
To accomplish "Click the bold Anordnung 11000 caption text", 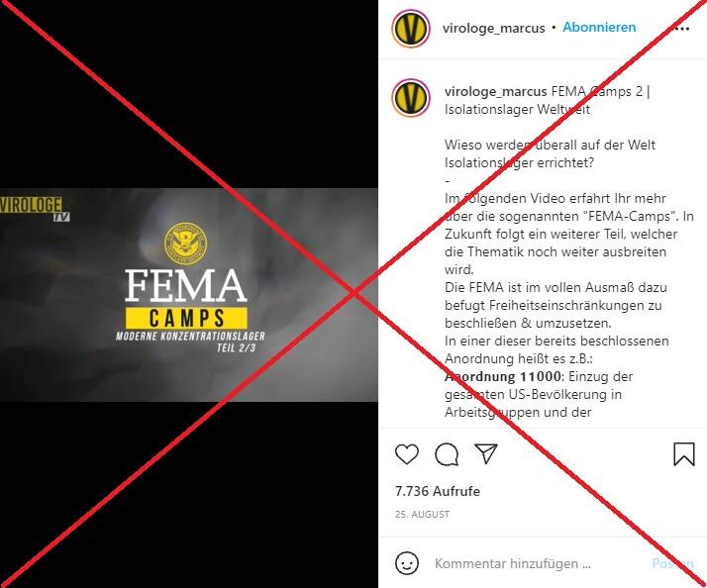I will click(x=503, y=376).
